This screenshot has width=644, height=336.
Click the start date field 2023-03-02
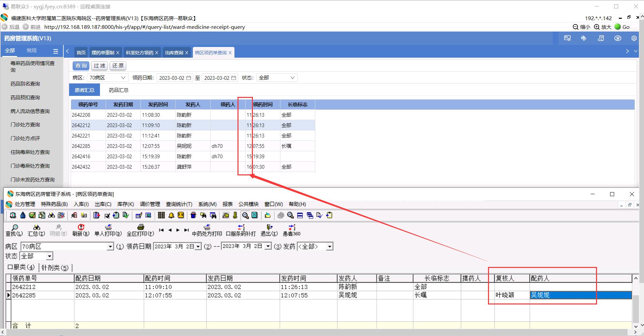pos(172,78)
